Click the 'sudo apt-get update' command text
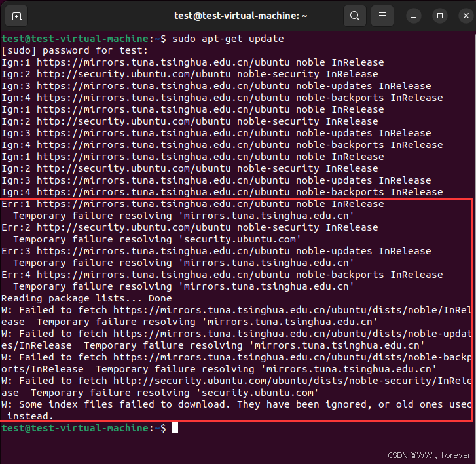 pos(228,39)
